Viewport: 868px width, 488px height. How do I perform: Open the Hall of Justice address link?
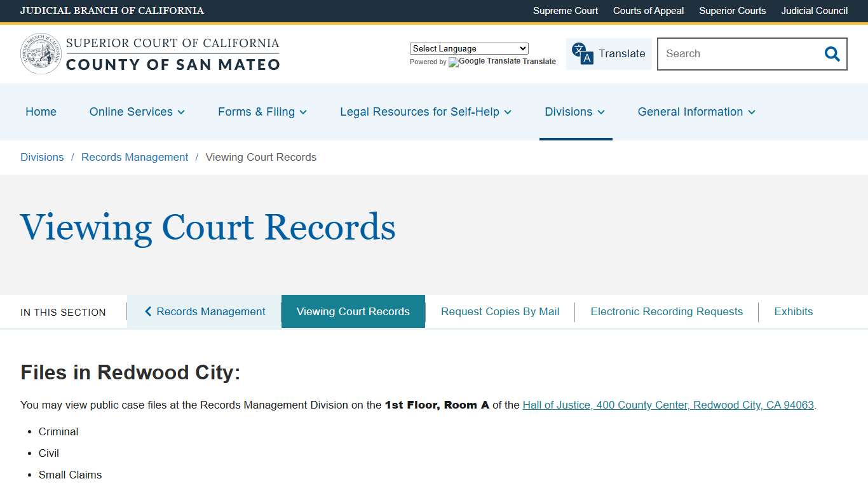coord(668,405)
